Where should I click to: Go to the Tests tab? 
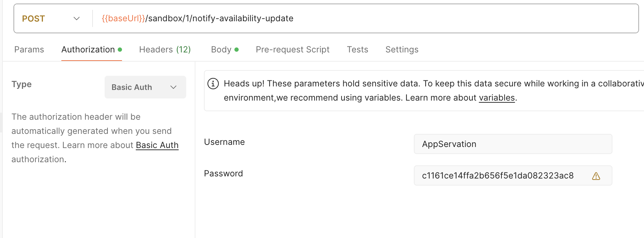click(357, 50)
